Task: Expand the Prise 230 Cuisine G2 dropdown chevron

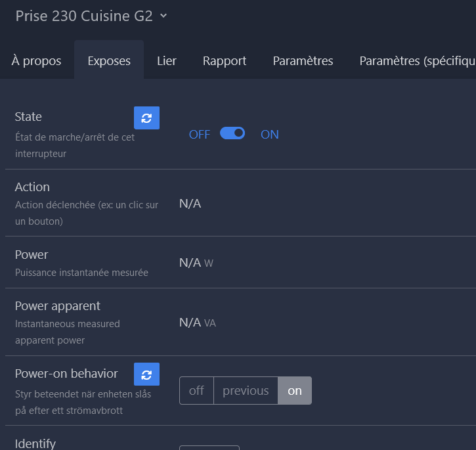Action: click(163, 16)
